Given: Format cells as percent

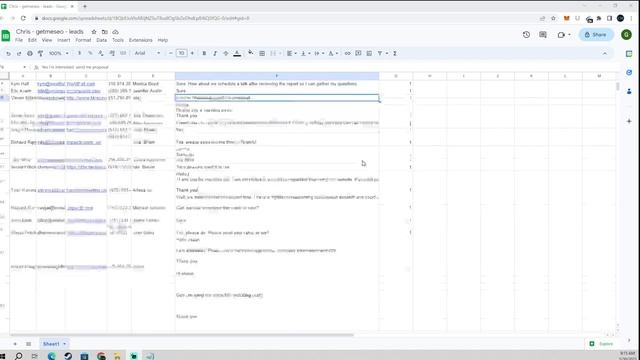Looking at the screenshot, I should point(90,53).
